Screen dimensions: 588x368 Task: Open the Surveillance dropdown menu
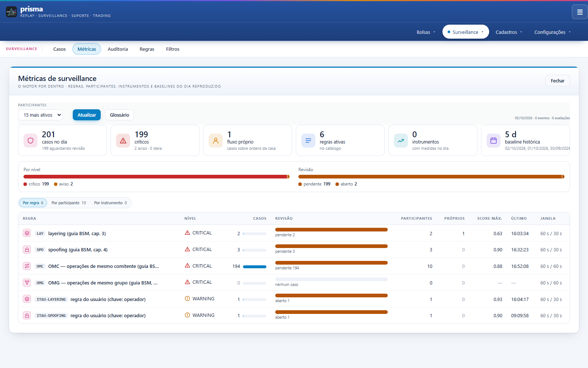tap(466, 32)
